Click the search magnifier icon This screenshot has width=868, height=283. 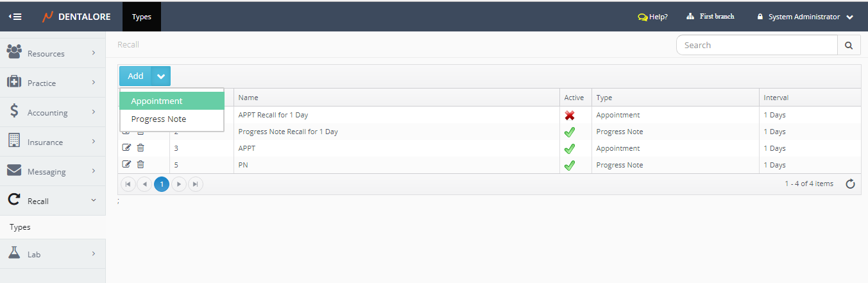[x=849, y=46]
